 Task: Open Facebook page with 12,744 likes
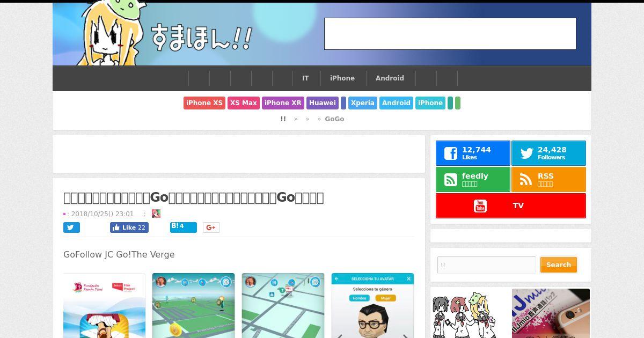coord(473,153)
